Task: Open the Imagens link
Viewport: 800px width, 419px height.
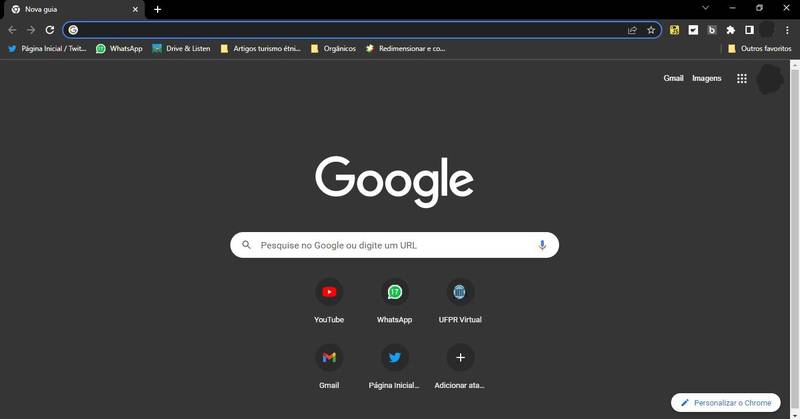Action: (x=707, y=78)
